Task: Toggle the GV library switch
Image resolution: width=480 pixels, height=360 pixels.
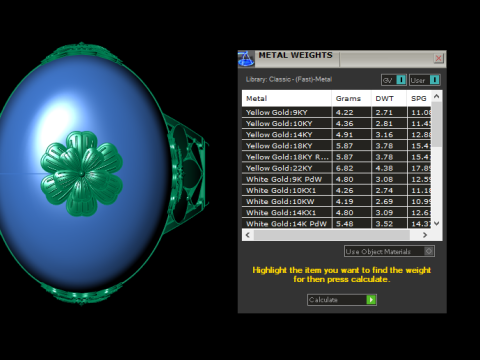Action: [394, 80]
